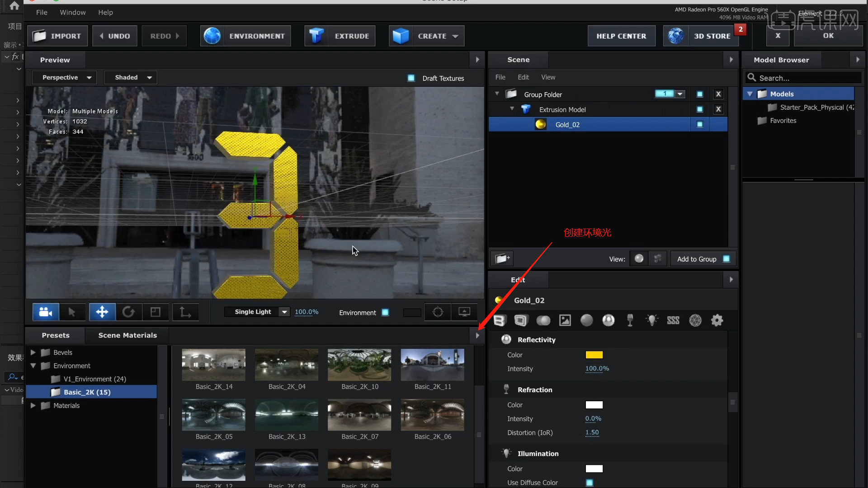This screenshot has width=868, height=488.
Task: Open the CREATE dropdown menu
Action: (x=426, y=36)
